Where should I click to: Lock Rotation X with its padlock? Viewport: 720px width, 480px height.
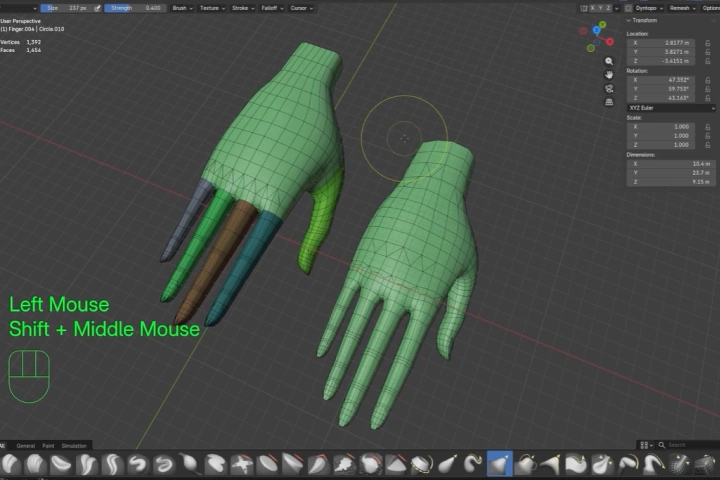pyautogui.click(x=708, y=80)
